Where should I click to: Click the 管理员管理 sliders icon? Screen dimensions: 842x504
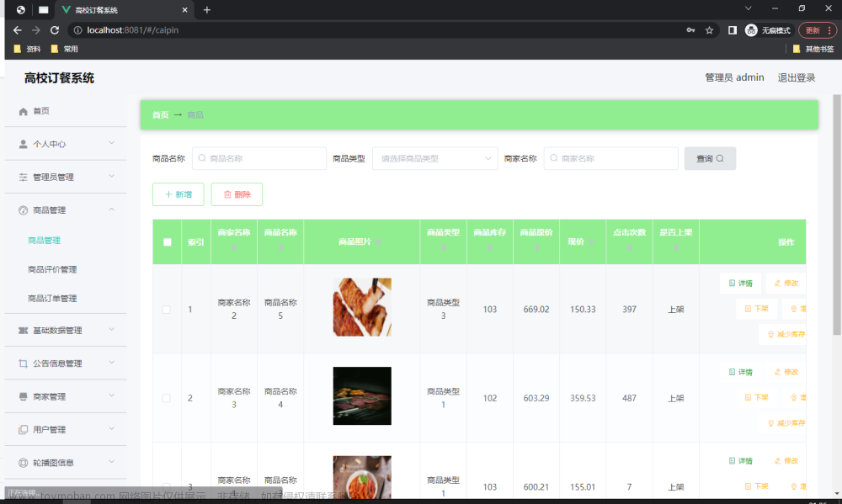[x=23, y=178]
